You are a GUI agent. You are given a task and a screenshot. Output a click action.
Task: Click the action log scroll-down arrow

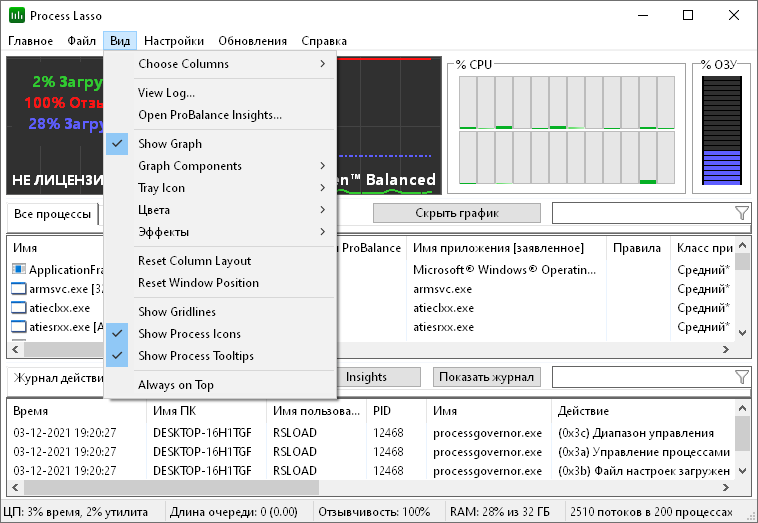pos(743,471)
